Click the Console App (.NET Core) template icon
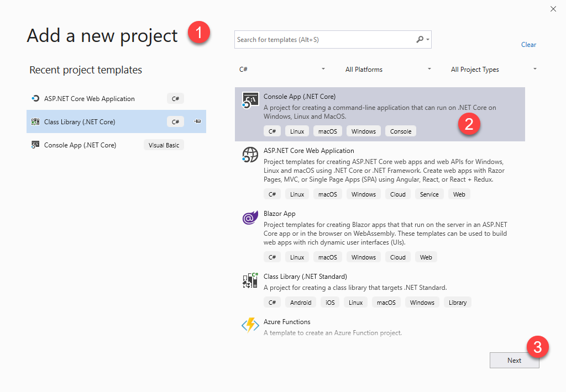The image size is (566, 392). 250,100
